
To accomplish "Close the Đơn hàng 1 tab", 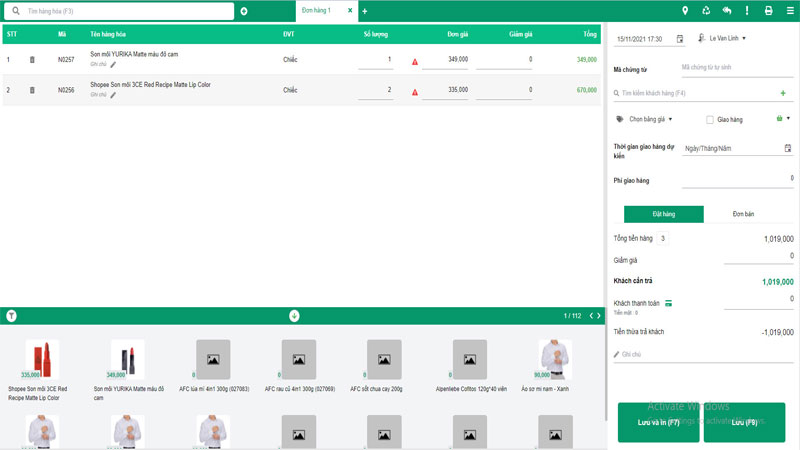I will [x=350, y=10].
